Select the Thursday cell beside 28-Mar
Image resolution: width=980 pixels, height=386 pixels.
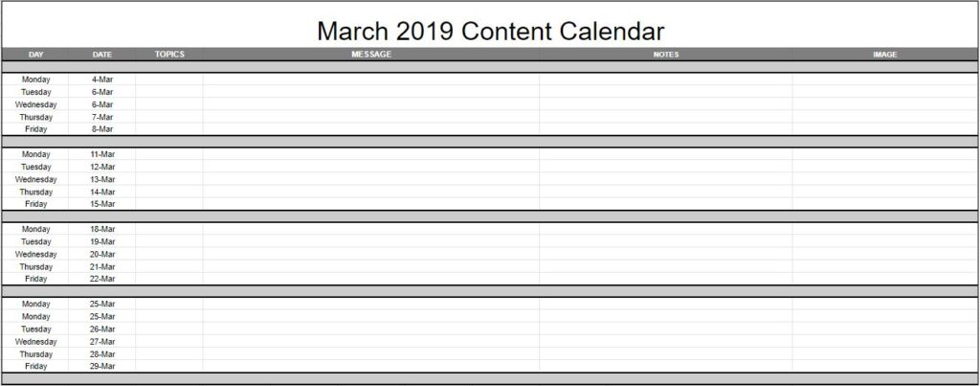36,353
